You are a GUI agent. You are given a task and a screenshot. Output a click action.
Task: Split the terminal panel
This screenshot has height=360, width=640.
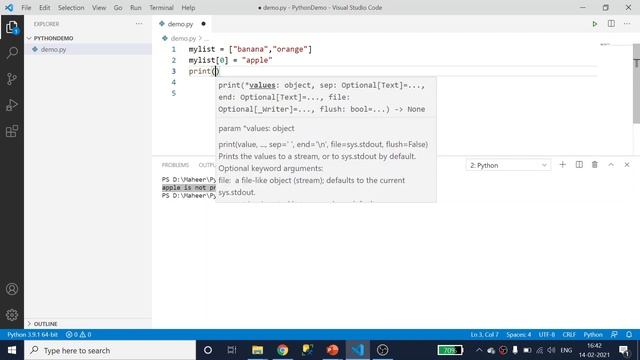coord(579,164)
